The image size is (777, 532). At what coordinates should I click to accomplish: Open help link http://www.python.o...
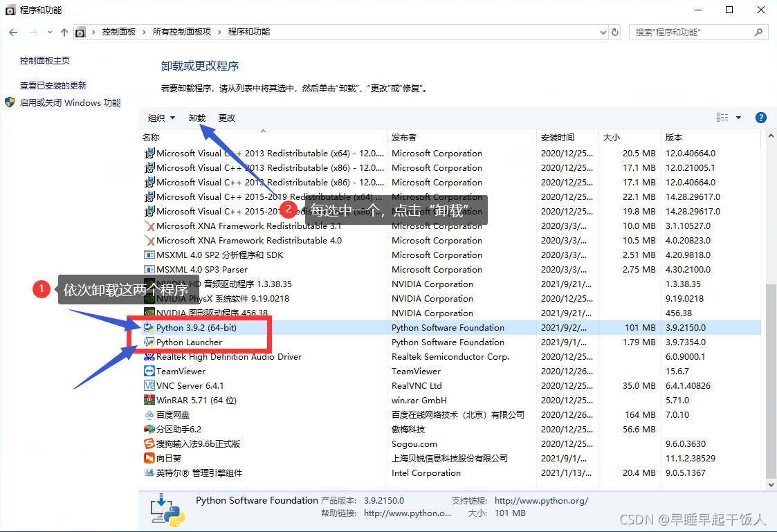click(x=408, y=513)
